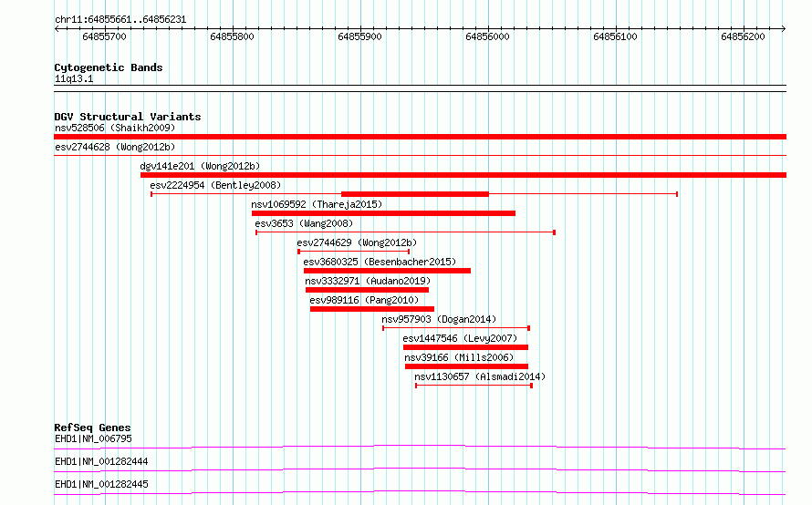Screen dimensions: 812x505
Task: Click the red bar of nsv1069592 variant
Action: (383, 213)
